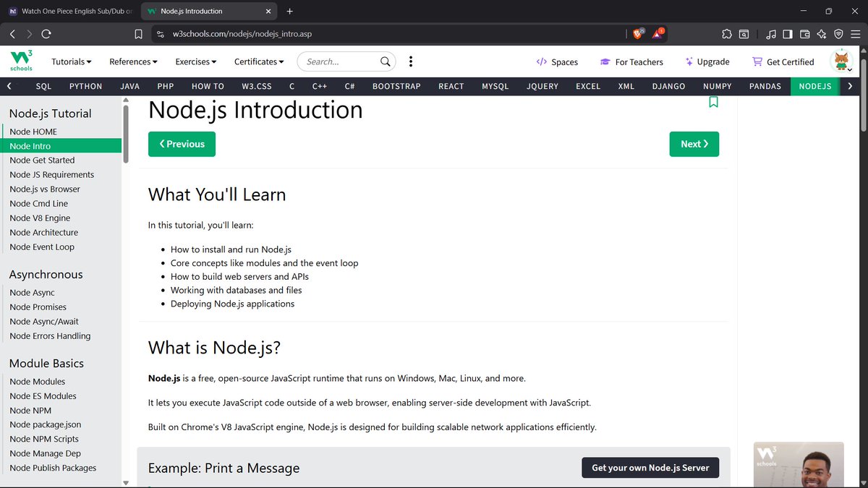Open Brave VPN shield icon
The height and width of the screenshot is (488, 868).
pos(838,34)
